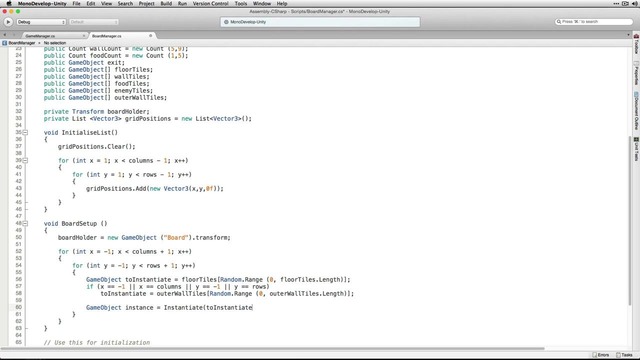
Task: Open the Run menu
Action: [x=182, y=3]
